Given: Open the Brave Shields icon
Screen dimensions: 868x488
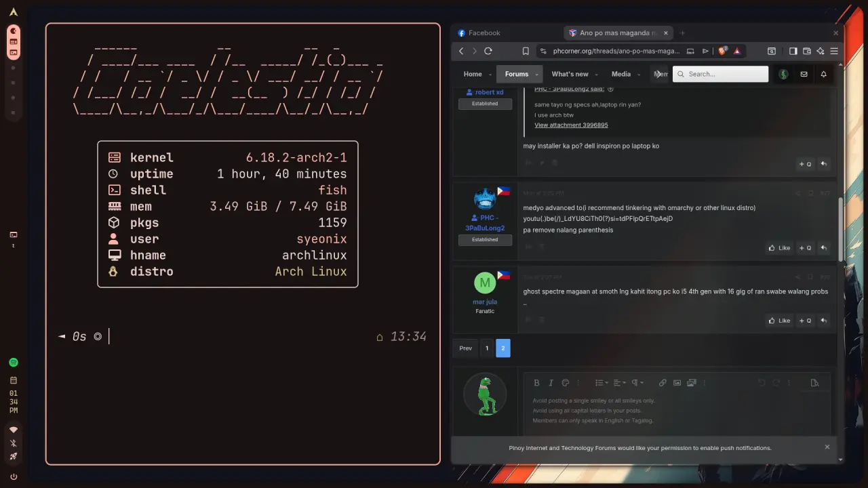Looking at the screenshot, I should click(x=723, y=51).
